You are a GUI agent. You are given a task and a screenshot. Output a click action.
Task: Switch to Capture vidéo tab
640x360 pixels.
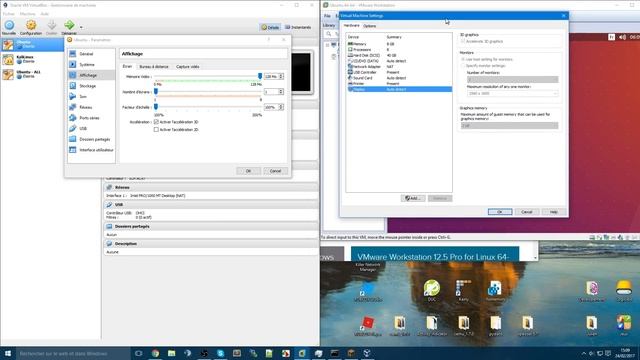(x=188, y=67)
